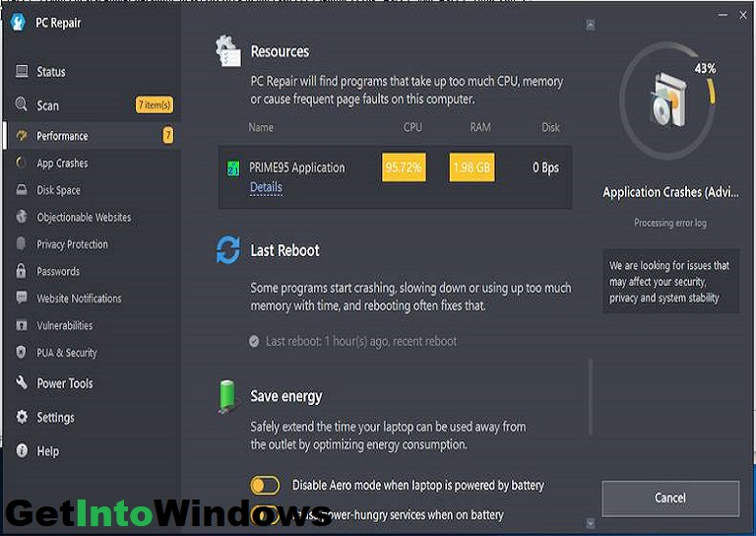Click the last reboot checkmark icon
Image resolution: width=756 pixels, height=536 pixels.
pyautogui.click(x=254, y=342)
